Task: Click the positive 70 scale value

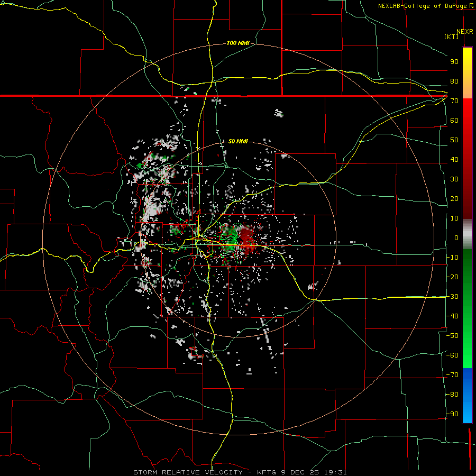Action: [454, 101]
